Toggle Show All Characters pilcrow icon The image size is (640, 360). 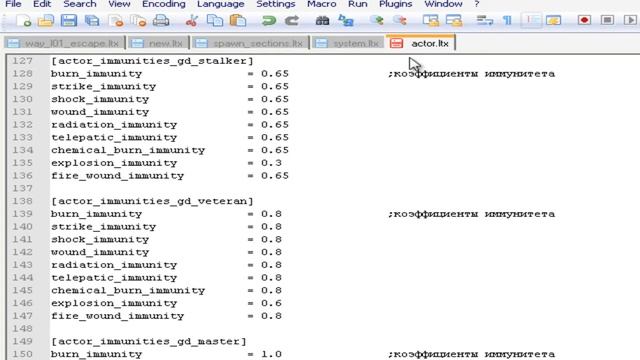click(x=507, y=20)
